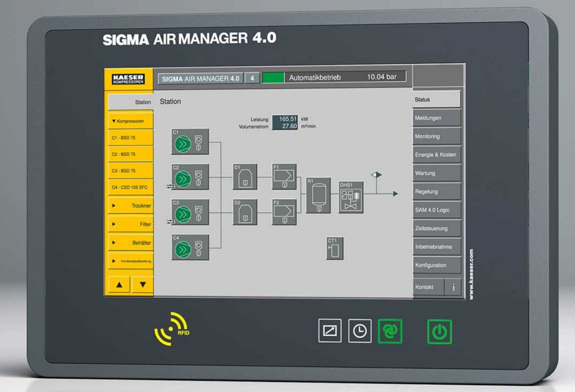Open compressor C4 icon in station diagram
Image resolution: width=575 pixels, height=392 pixels.
pos(190,248)
